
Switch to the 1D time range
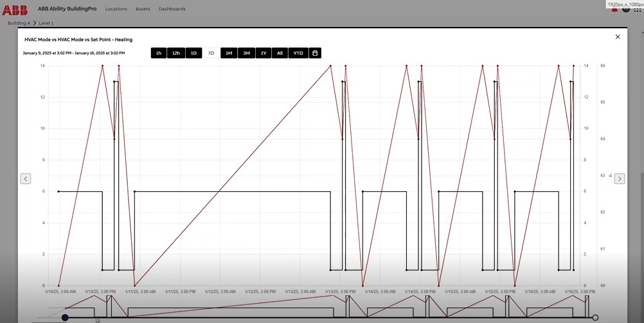[x=193, y=53]
